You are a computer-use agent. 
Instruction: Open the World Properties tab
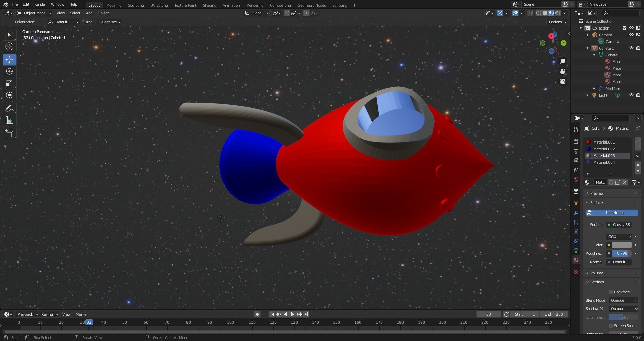pos(576,179)
